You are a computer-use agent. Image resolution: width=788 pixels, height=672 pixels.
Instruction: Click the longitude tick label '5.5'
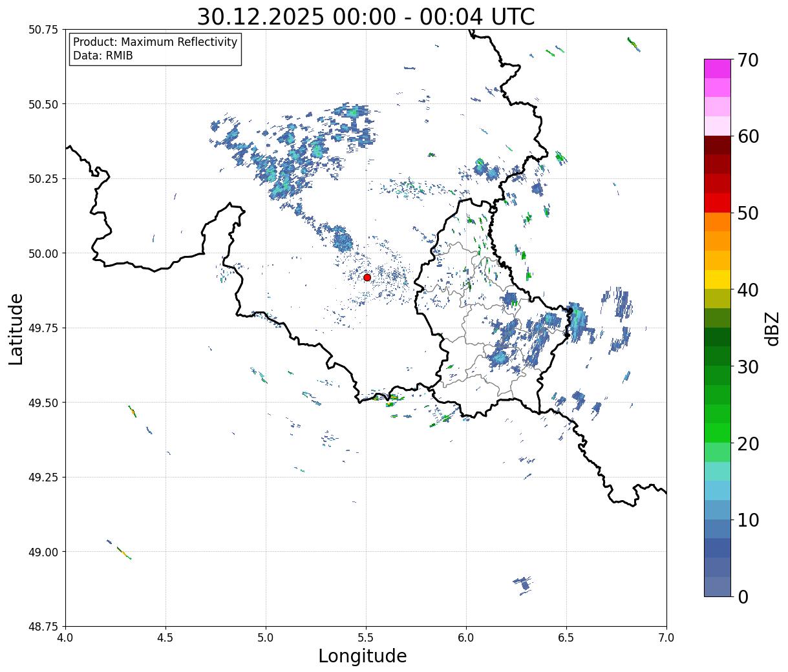point(366,638)
